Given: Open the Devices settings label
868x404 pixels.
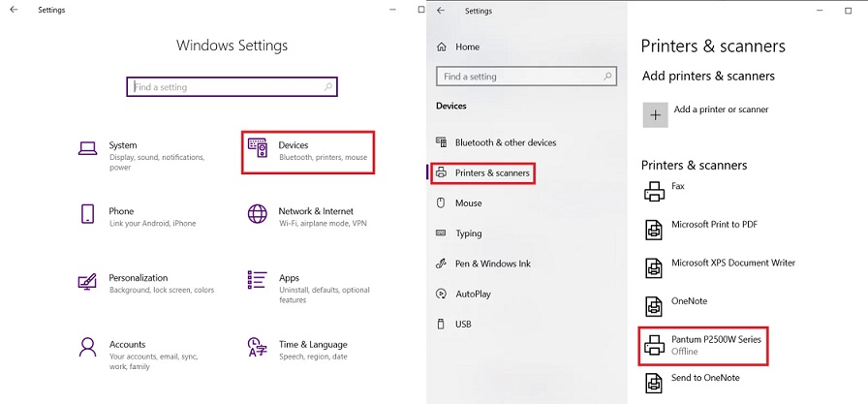Looking at the screenshot, I should coord(294,145).
